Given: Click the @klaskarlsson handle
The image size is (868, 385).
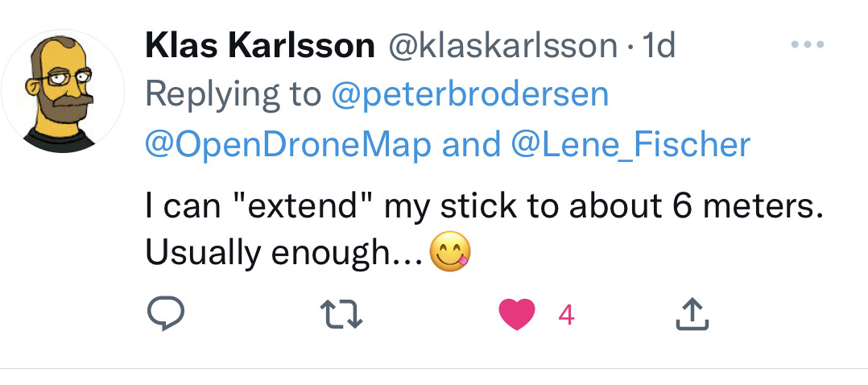Looking at the screenshot, I should [x=502, y=47].
